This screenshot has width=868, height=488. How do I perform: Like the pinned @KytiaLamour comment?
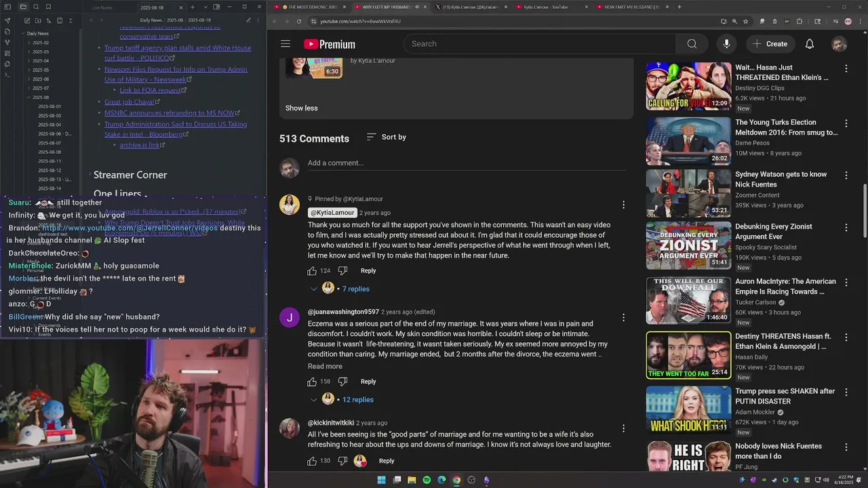point(312,270)
